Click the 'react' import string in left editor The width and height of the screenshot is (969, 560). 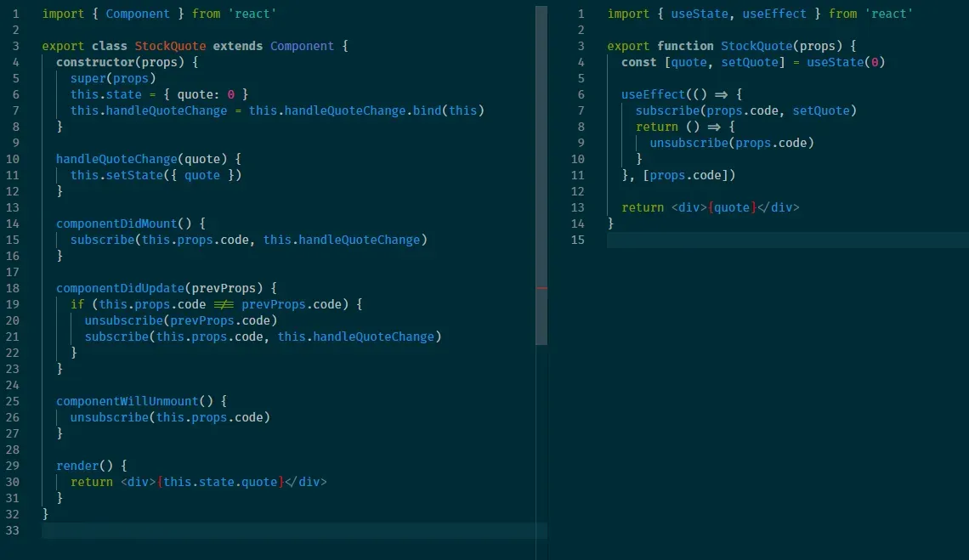pos(252,14)
